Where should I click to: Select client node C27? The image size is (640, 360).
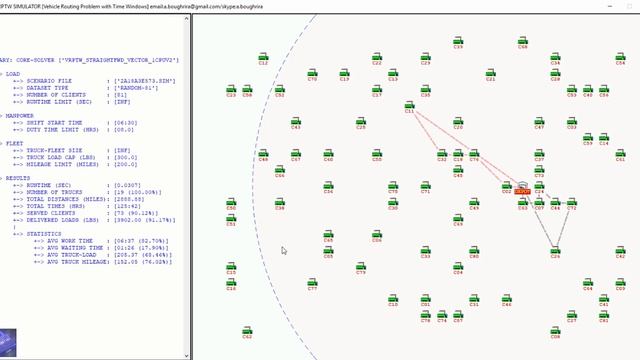coord(572,316)
